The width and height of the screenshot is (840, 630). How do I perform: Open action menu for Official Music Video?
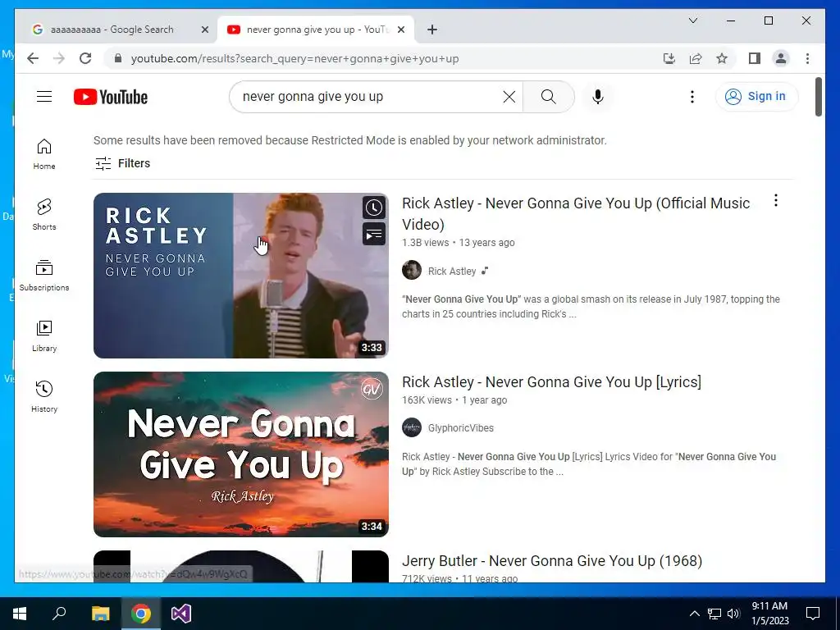pyautogui.click(x=776, y=201)
